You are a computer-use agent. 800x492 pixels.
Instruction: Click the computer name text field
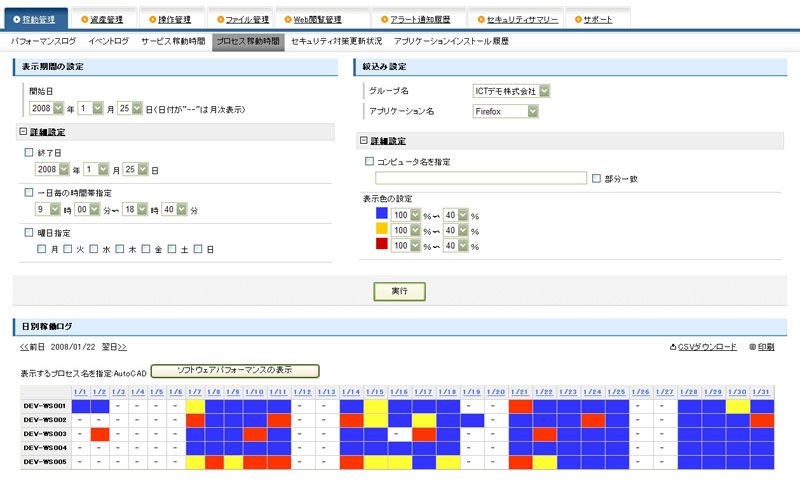[x=481, y=178]
